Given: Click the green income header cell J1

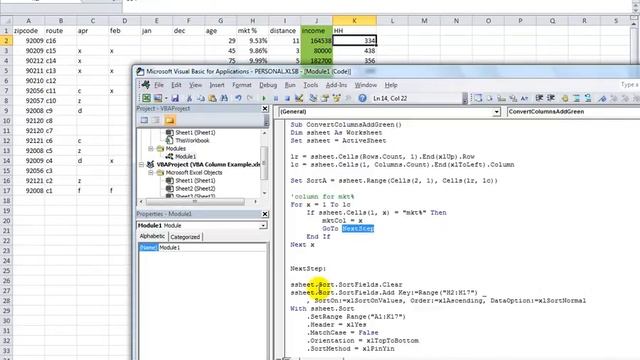Looking at the screenshot, I should point(317,31).
